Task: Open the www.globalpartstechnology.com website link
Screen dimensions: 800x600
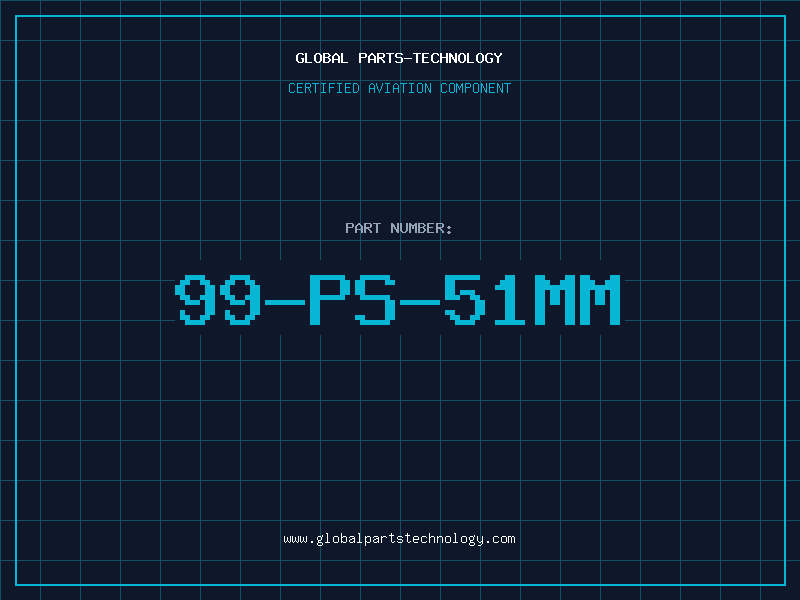Action: pyautogui.click(x=399, y=539)
